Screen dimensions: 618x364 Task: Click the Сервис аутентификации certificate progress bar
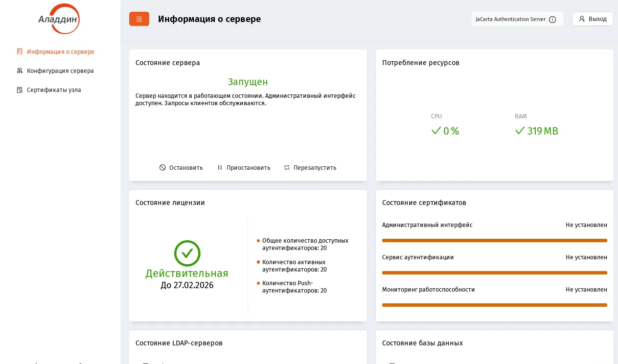495,273
